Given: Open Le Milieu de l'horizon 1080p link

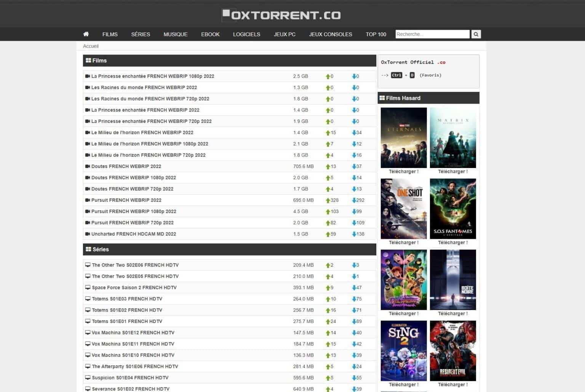Looking at the screenshot, I should pyautogui.click(x=150, y=144).
